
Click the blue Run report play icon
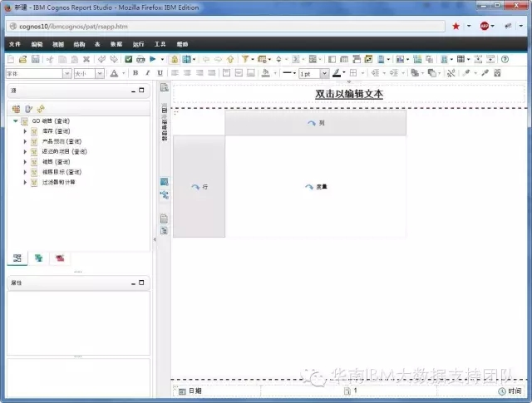(153, 59)
